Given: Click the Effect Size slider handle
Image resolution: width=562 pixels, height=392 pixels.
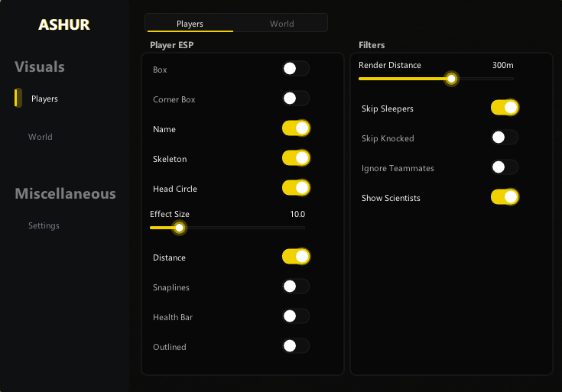Looking at the screenshot, I should click(180, 227).
